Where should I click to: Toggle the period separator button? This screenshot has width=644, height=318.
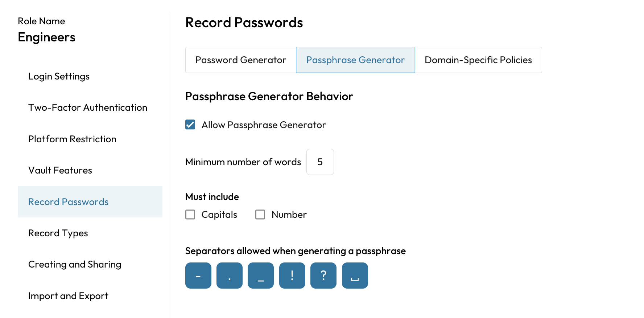click(x=230, y=276)
